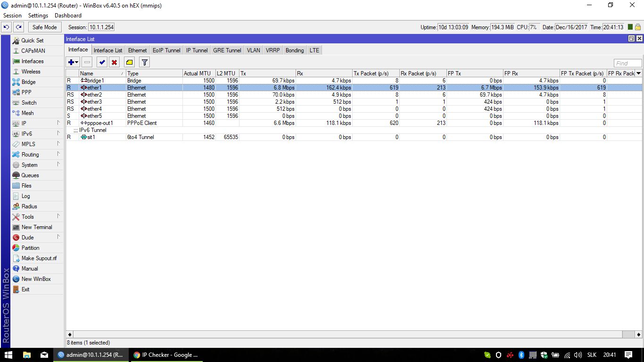Switch to the Ethernet tab
Image resolution: width=644 pixels, height=362 pixels.
137,50
